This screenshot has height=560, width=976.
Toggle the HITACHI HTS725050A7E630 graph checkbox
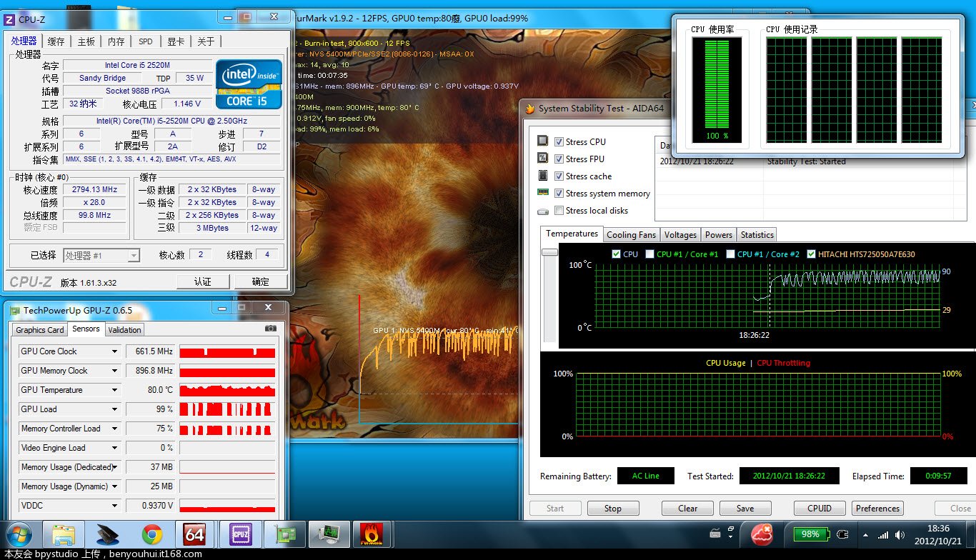tap(811, 254)
